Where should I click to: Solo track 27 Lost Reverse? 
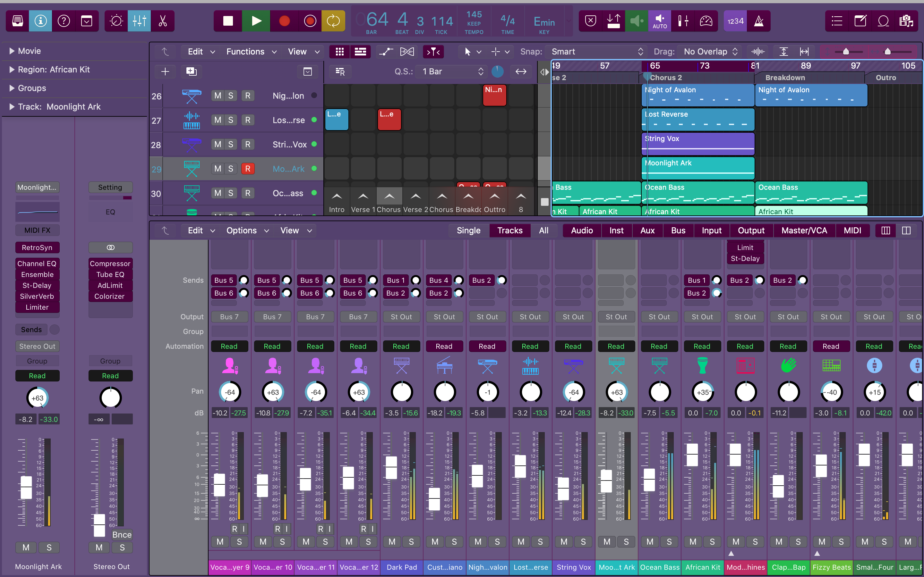click(x=231, y=120)
